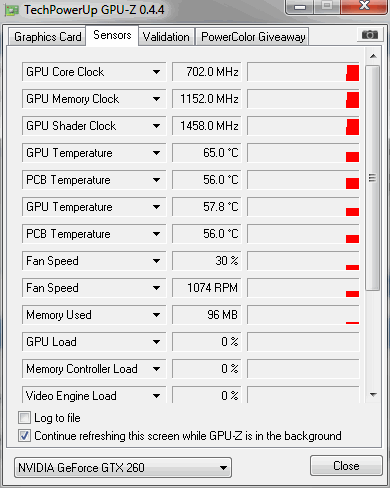Open the GPU Core Clock sensor dropdown
Screen dimensions: 390x488
pos(156,72)
